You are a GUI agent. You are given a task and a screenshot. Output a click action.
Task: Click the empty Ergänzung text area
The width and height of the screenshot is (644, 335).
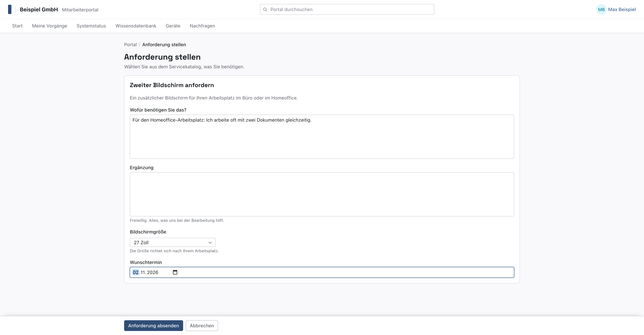[x=322, y=194]
